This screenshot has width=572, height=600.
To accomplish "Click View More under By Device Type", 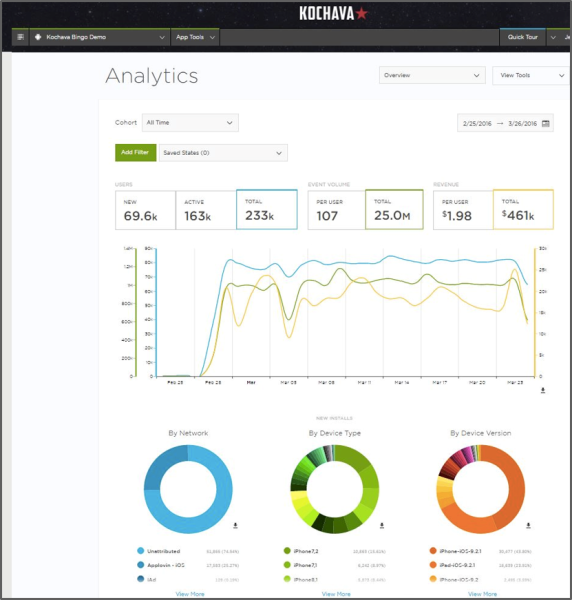I will 336,594.
